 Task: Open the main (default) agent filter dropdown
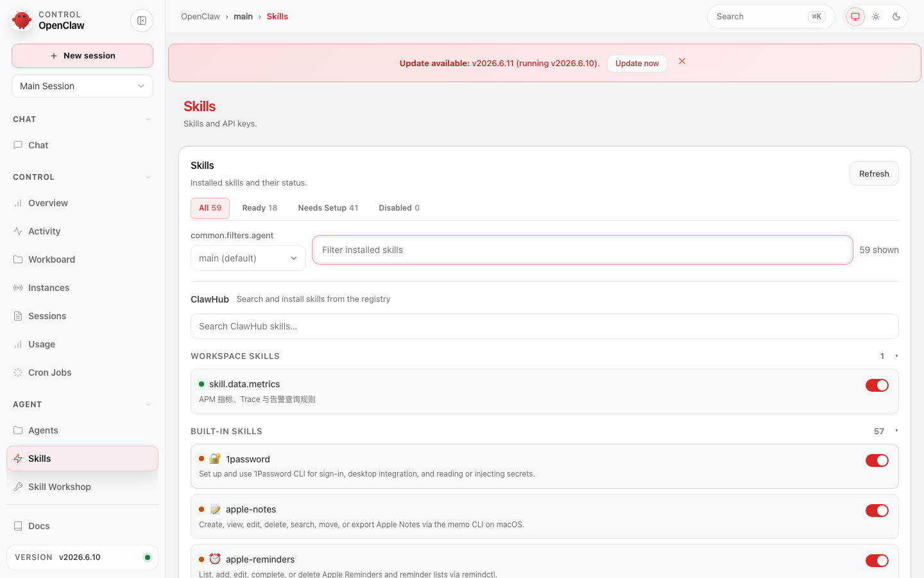coord(248,258)
